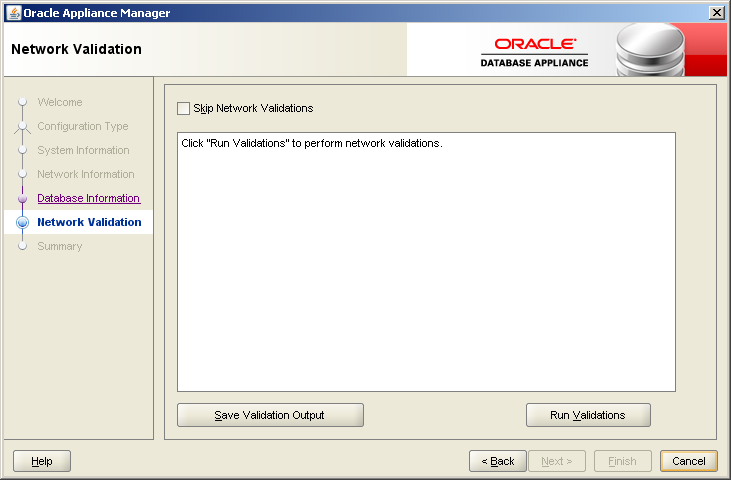Click the Oracle Database Appliance logo

point(535,53)
